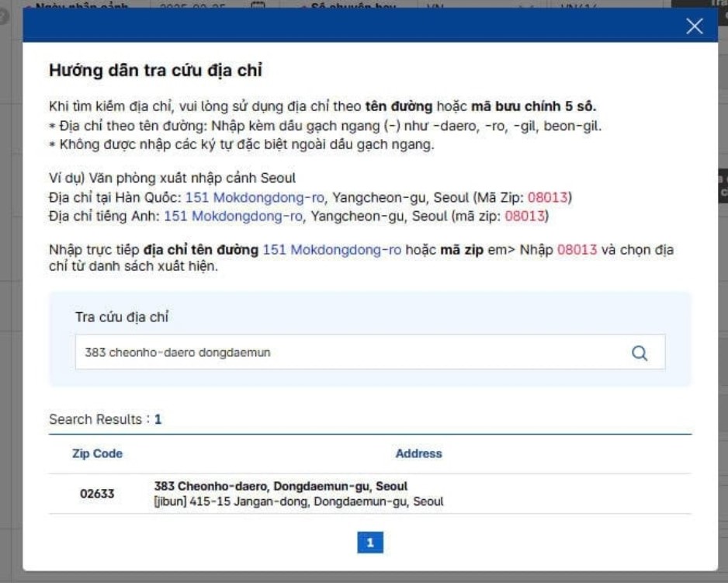728x583 pixels.
Task: Open the calendar icon behind the dialog
Action: (x=258, y=5)
